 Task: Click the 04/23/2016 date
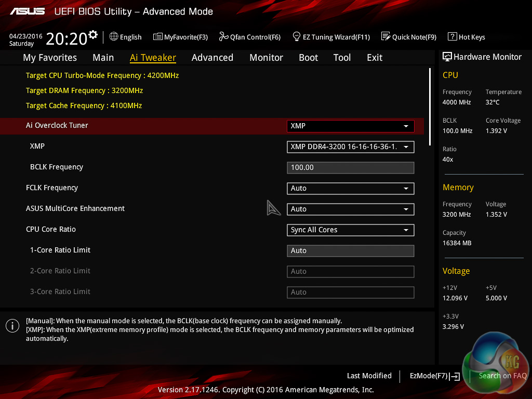click(x=26, y=36)
